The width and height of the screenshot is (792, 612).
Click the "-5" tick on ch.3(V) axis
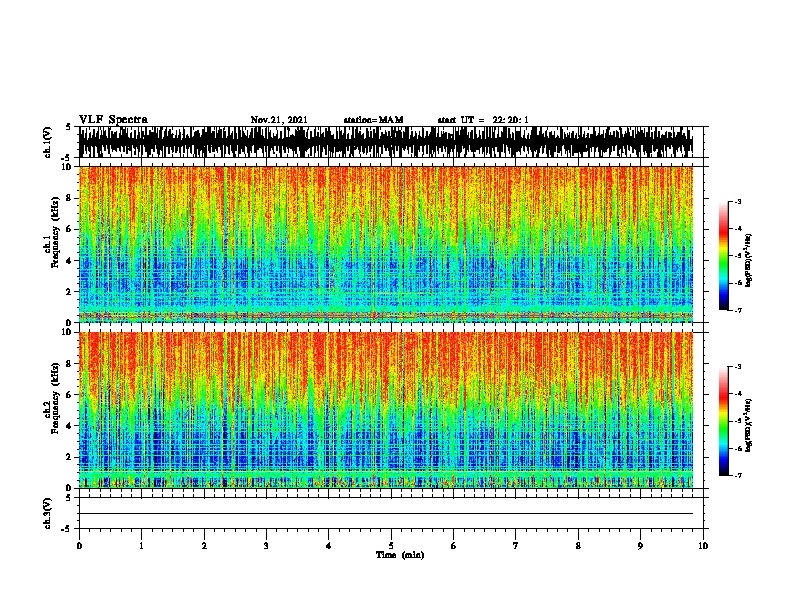click(x=66, y=529)
